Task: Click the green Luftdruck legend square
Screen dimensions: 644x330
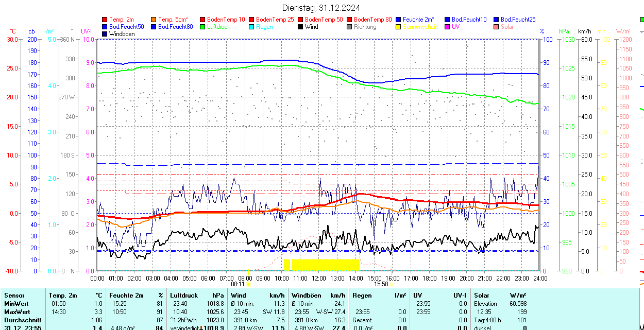Action: [202, 27]
